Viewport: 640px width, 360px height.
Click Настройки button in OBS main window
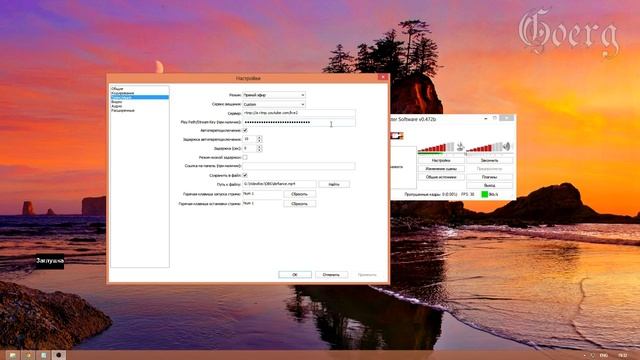coord(441,160)
